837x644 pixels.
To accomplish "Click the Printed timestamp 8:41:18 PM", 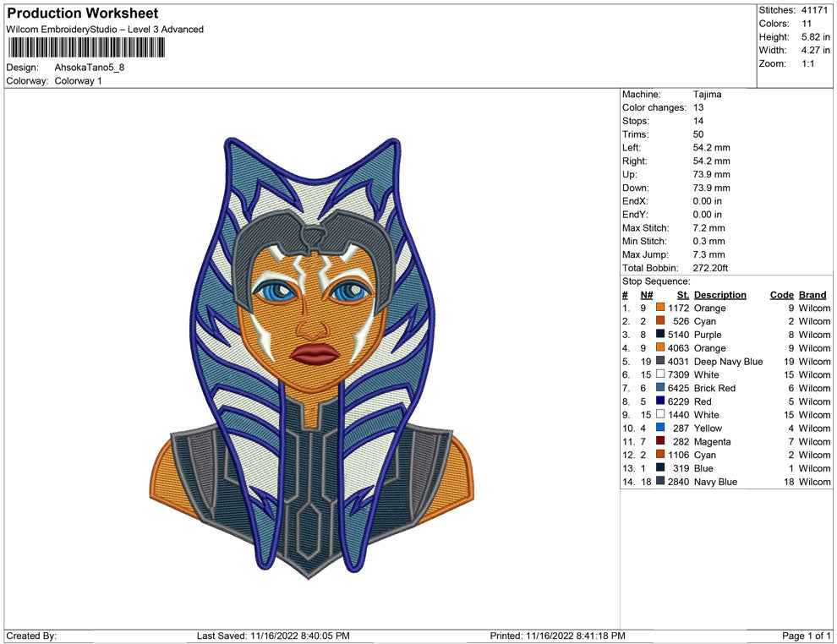I will pyautogui.click(x=600, y=636).
